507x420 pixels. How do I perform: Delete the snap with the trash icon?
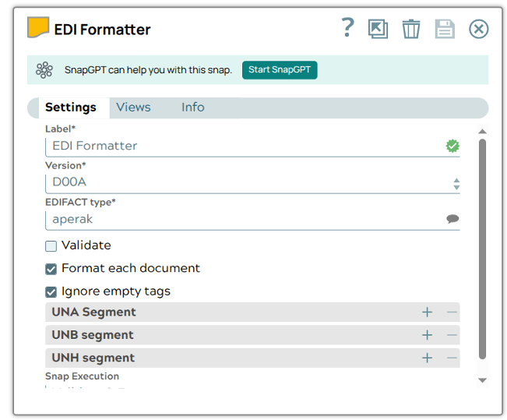tap(411, 29)
